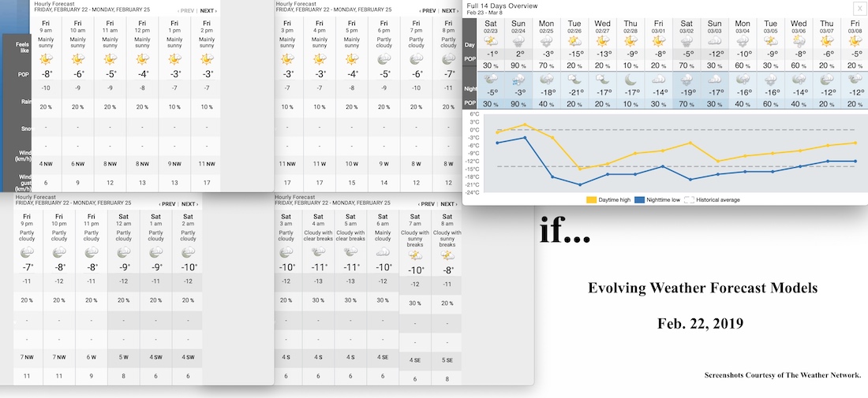Click the partly cloudy moon icon for Fri 8 pm
This screenshot has width=868, height=398.
(x=449, y=58)
